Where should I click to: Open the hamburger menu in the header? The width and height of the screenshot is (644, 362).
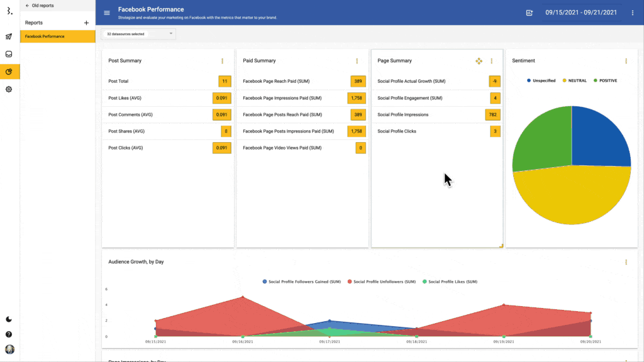(107, 13)
